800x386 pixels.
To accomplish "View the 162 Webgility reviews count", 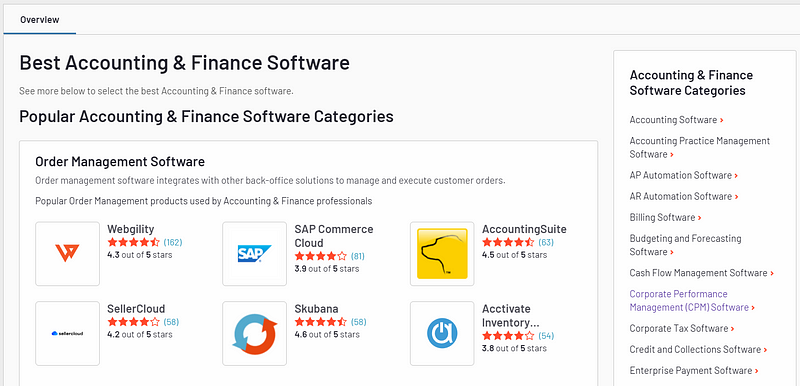I will (172, 242).
